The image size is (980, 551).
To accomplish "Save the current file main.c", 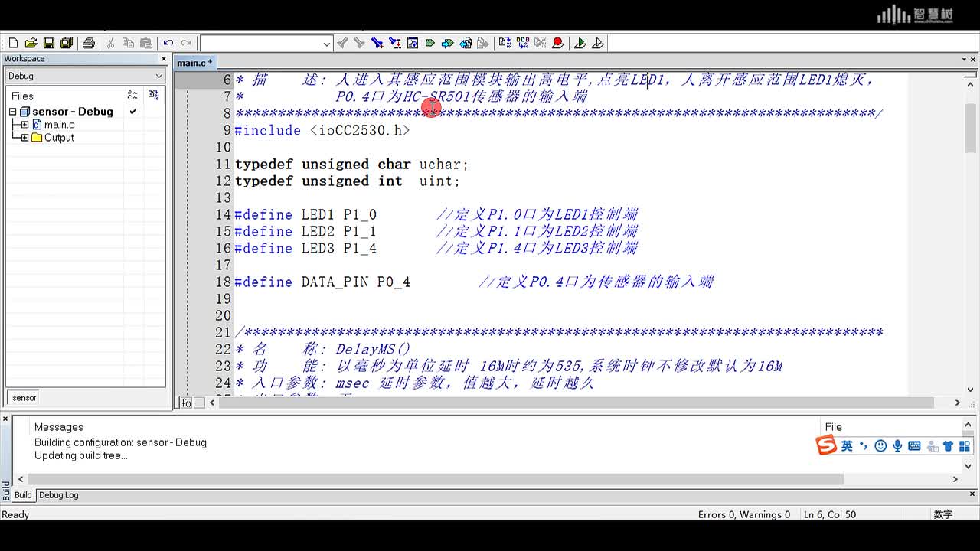I will tap(48, 43).
